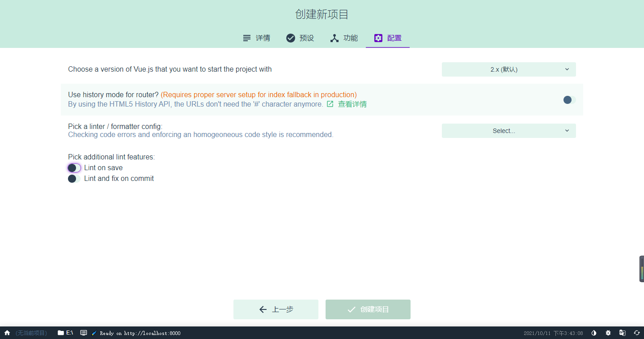This screenshot has height=339, width=644.
Task: Enable the Lint on save option
Action: click(73, 167)
